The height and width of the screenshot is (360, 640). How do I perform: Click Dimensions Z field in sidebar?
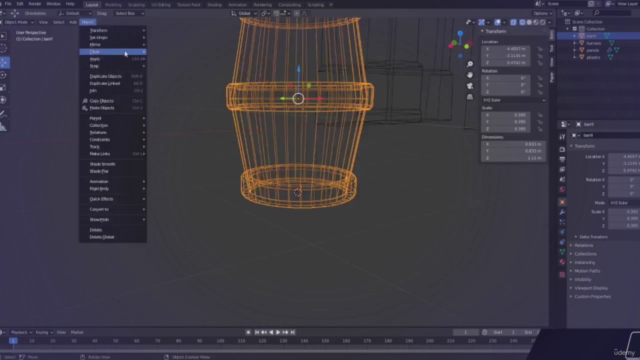513,158
